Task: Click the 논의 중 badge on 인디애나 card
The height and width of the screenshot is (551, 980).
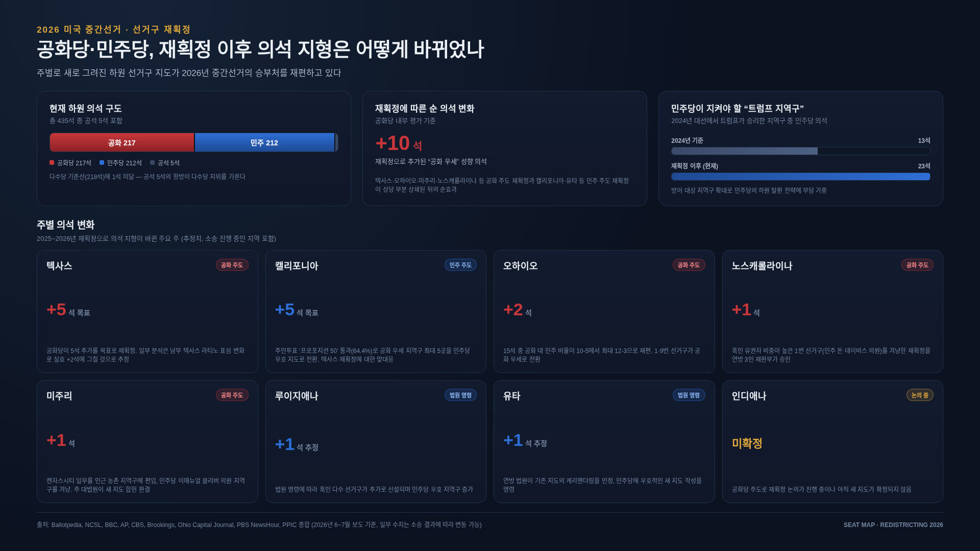Action: click(x=920, y=395)
